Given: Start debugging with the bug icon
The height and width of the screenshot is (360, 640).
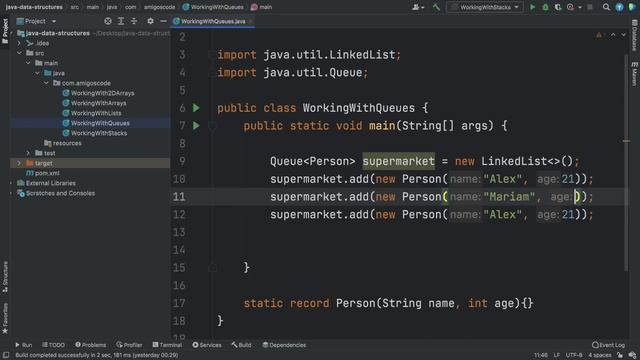Looking at the screenshot, I should coord(545,7).
